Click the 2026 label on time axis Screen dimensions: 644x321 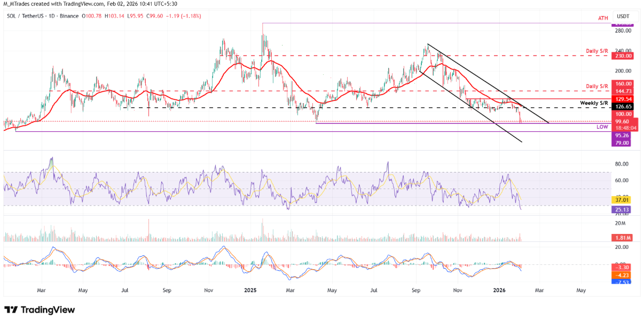point(499,291)
